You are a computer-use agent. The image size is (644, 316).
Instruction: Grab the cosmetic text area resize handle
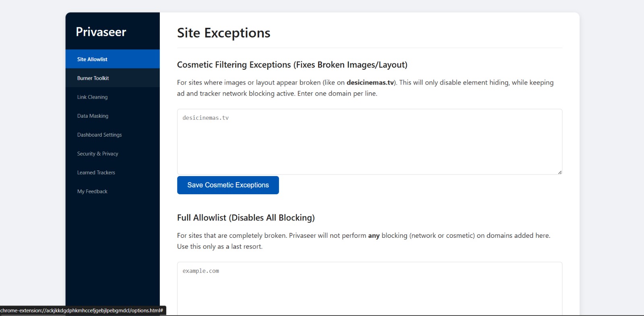click(x=559, y=172)
